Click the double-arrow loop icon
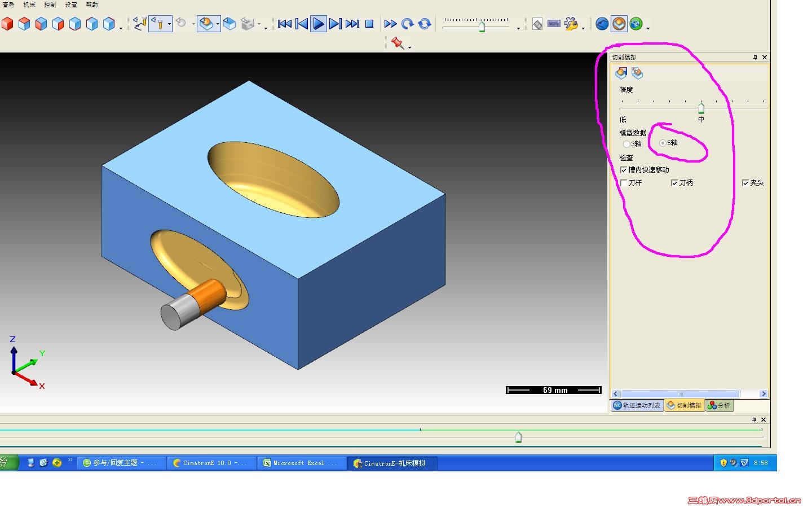The image size is (812, 508). pyautogui.click(x=425, y=24)
